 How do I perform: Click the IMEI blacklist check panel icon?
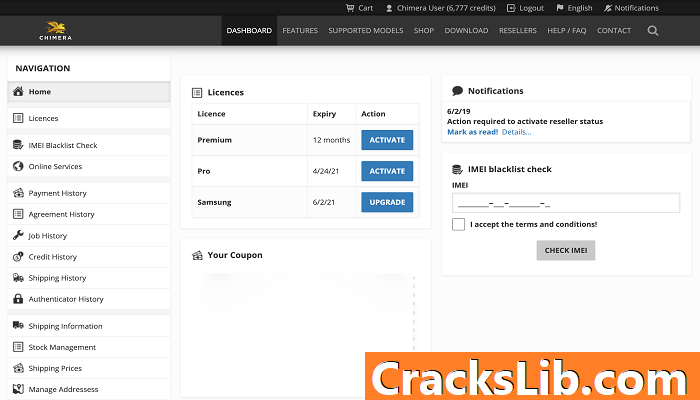point(457,169)
